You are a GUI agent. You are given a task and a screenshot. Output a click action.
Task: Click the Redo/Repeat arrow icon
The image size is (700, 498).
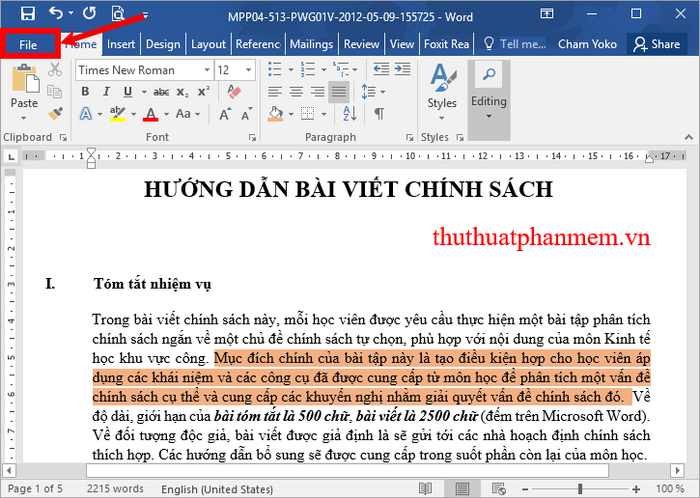pyautogui.click(x=89, y=13)
